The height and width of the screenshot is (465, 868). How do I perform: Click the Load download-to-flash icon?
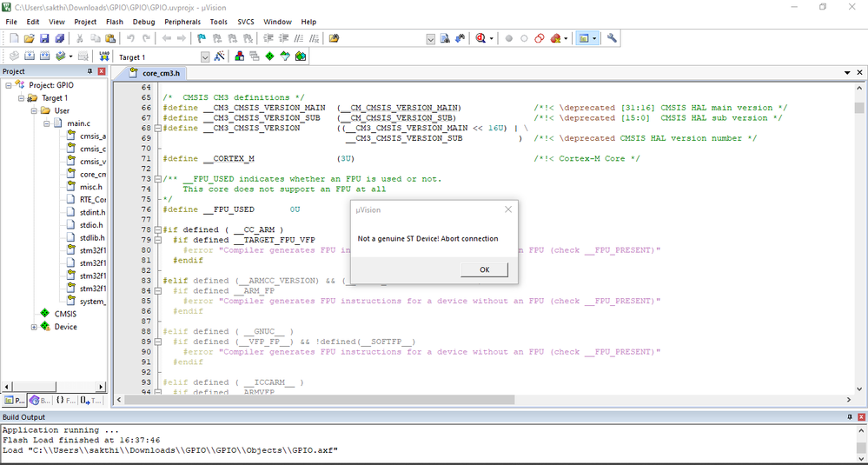tap(104, 56)
